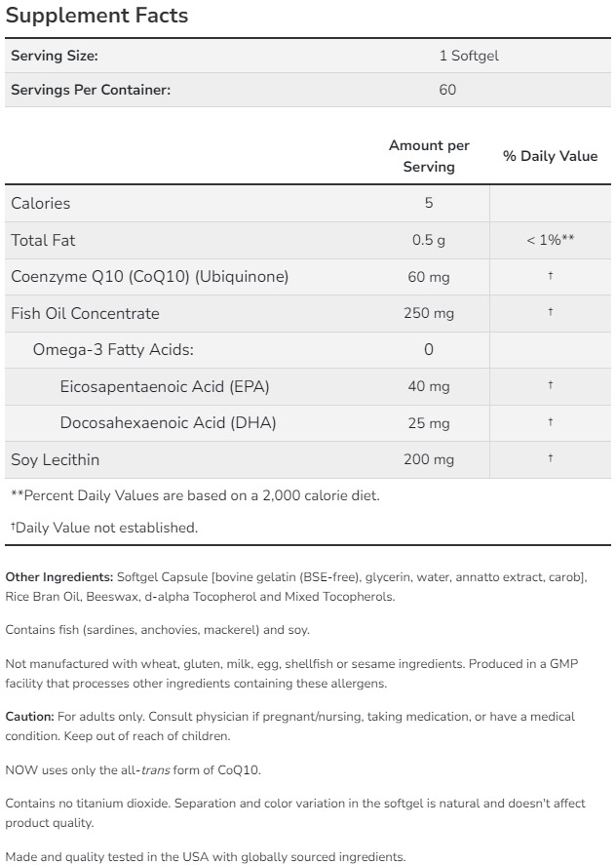Click the Supplement Facts heading
Screen dimensions: 616x865
click(96, 17)
